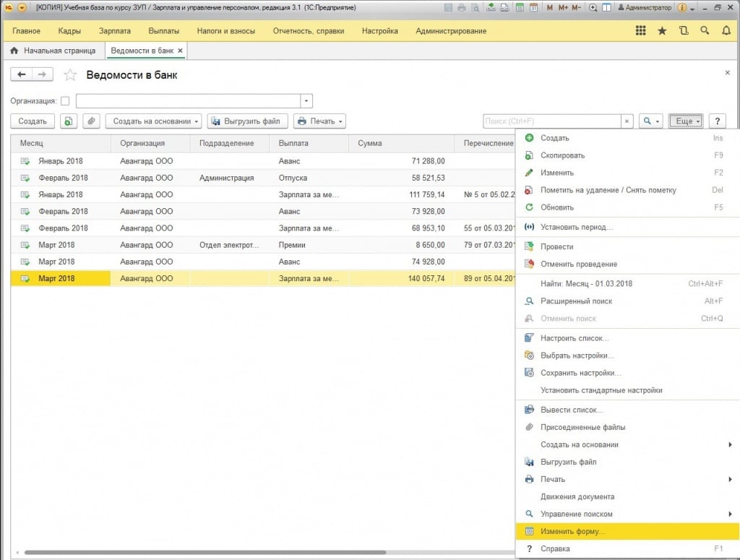Toggle the Организация filter checkbox
This screenshot has height=560, width=740.
65,101
